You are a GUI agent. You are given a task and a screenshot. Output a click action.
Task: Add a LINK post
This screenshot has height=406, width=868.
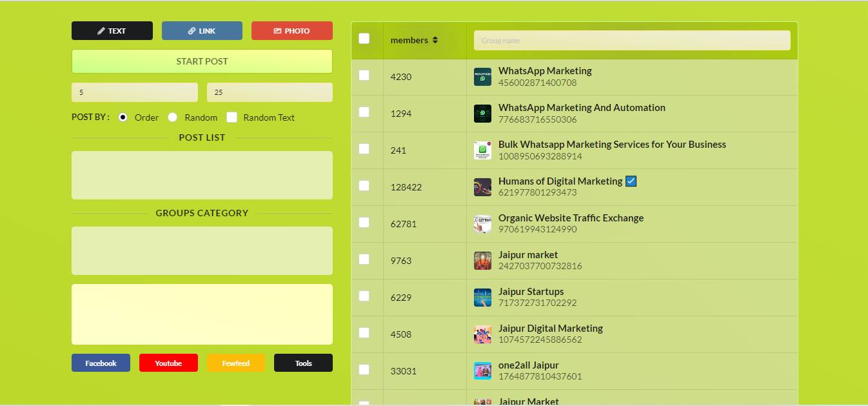click(x=202, y=30)
